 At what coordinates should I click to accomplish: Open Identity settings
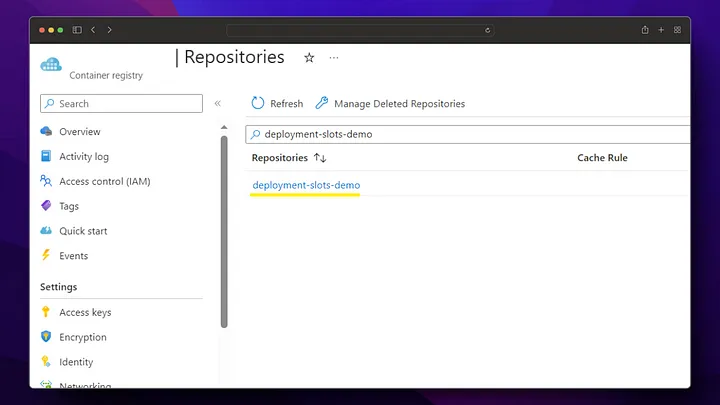76,362
